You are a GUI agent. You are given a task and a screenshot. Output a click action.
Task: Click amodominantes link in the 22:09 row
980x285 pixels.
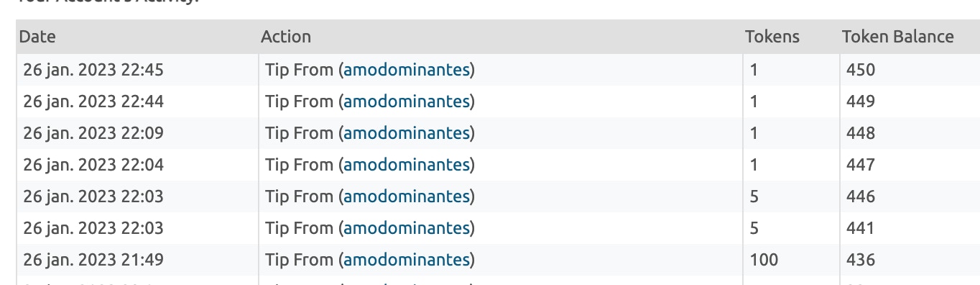407,133
